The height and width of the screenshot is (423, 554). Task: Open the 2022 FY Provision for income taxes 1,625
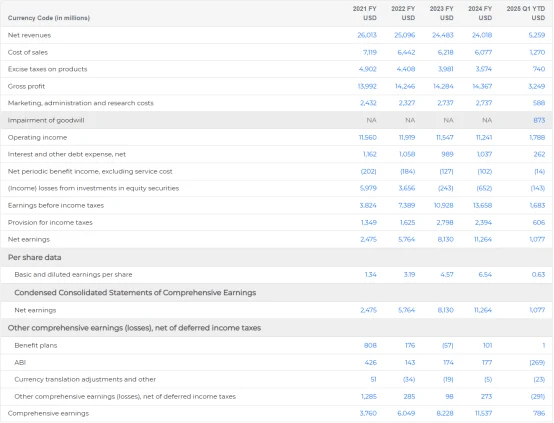pos(407,223)
